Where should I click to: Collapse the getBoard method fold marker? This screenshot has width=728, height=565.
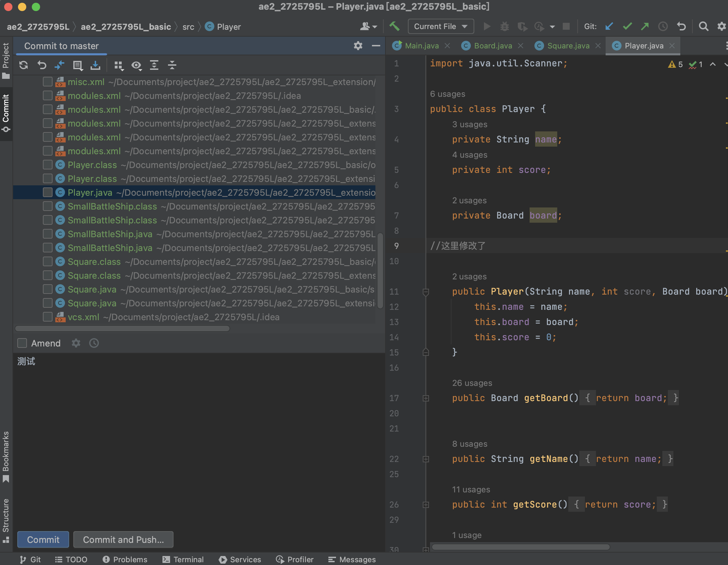click(426, 398)
